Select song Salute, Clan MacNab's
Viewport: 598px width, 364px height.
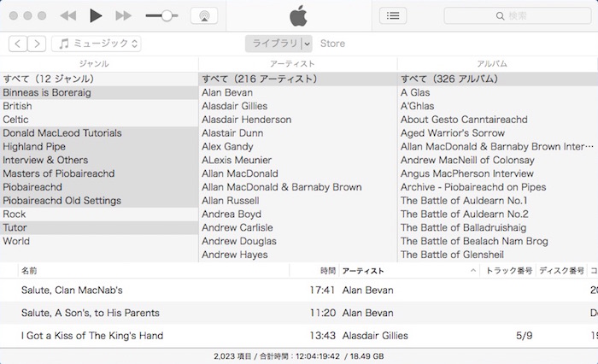[72, 291]
